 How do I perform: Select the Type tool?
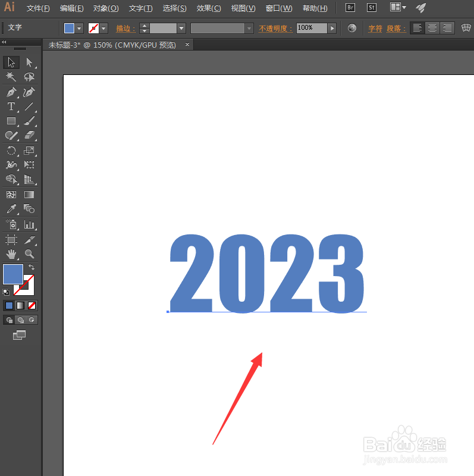[11, 107]
